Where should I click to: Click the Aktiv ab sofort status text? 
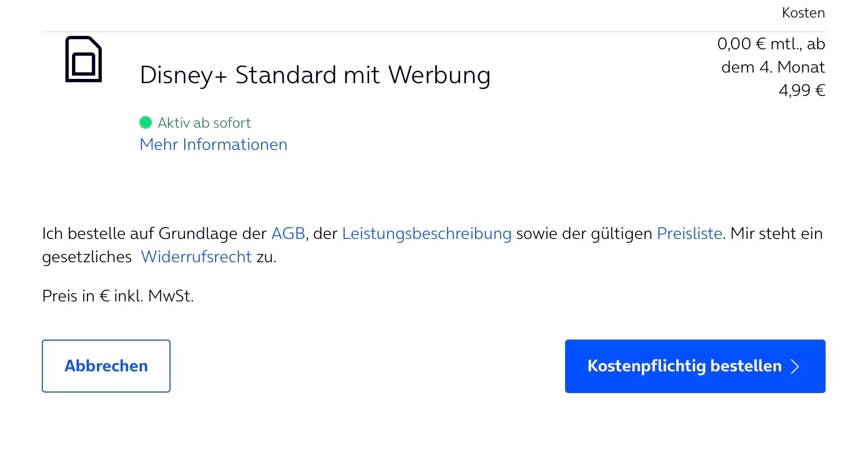point(204,123)
